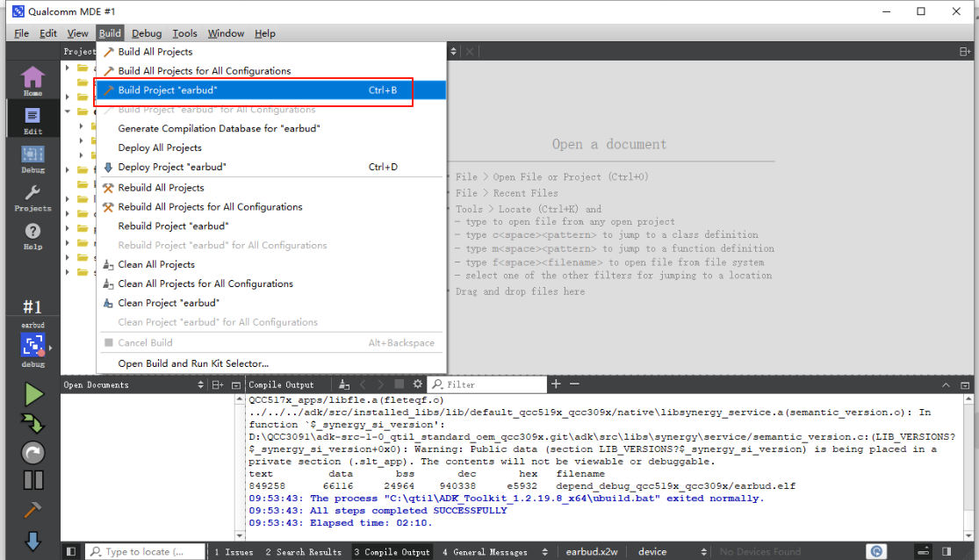Select Build All Projects for All Configurations
Screen dimensions: 979x560
[271, 71]
